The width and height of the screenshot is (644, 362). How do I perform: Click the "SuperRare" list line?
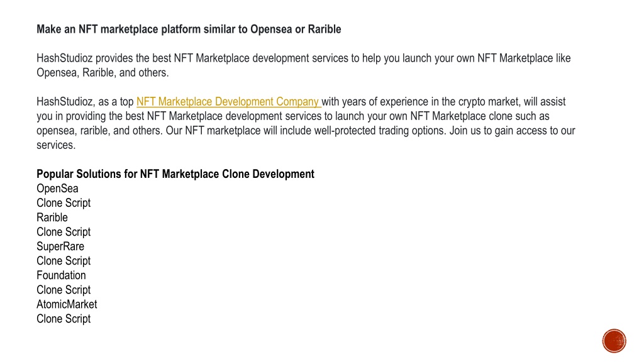(60, 246)
